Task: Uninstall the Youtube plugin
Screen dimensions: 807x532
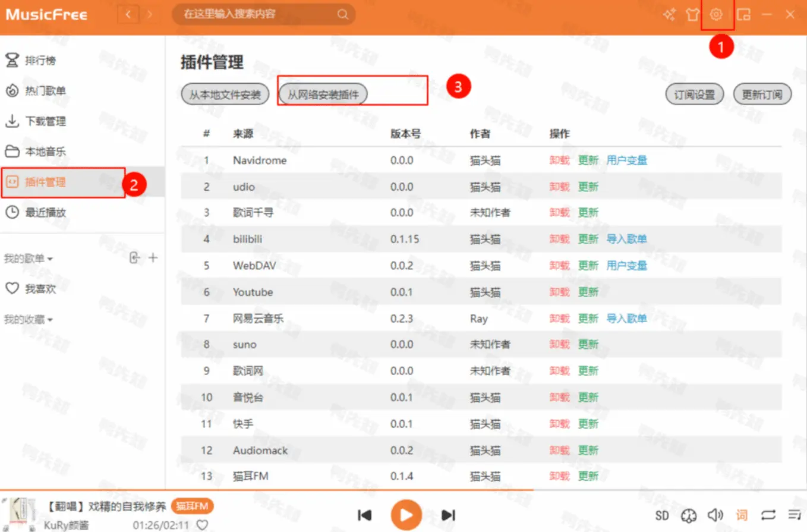Action: pyautogui.click(x=559, y=292)
